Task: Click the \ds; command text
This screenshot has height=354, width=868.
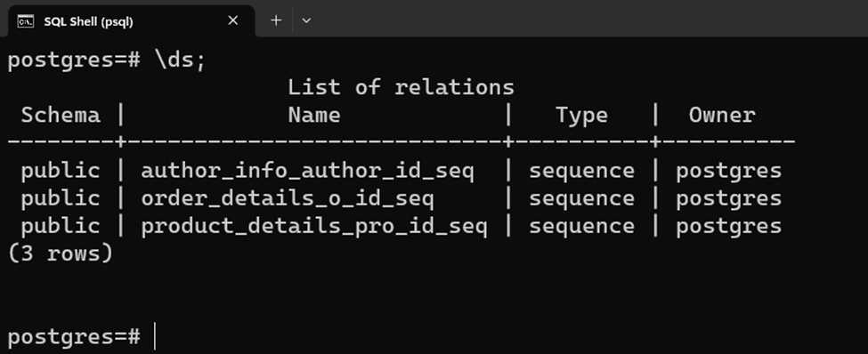Action: 180,60
